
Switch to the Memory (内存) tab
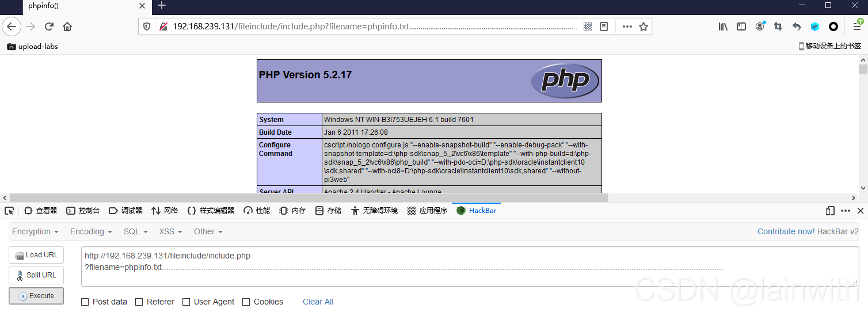point(292,211)
